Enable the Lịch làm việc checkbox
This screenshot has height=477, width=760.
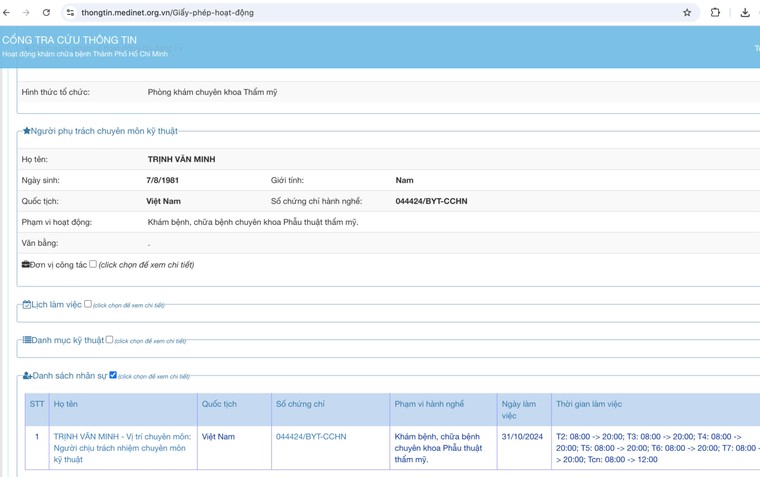pyautogui.click(x=88, y=304)
